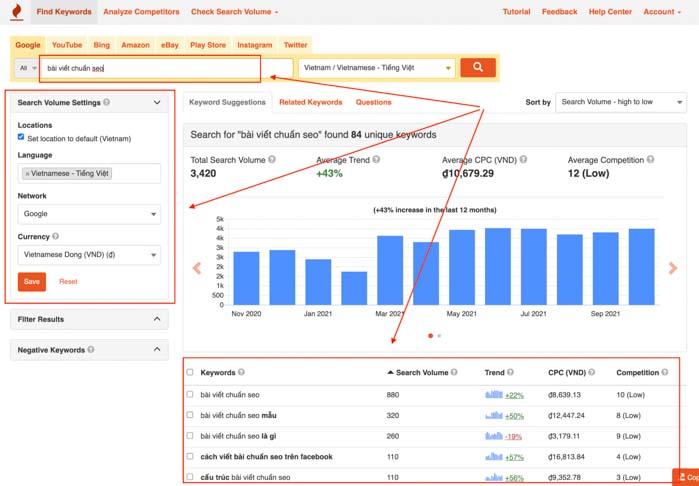Open the Help Center link

(x=610, y=12)
